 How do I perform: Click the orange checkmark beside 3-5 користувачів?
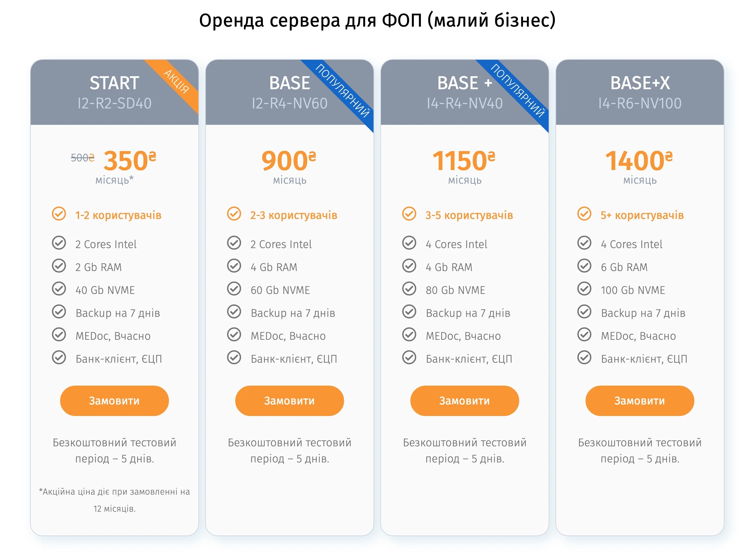point(409,213)
